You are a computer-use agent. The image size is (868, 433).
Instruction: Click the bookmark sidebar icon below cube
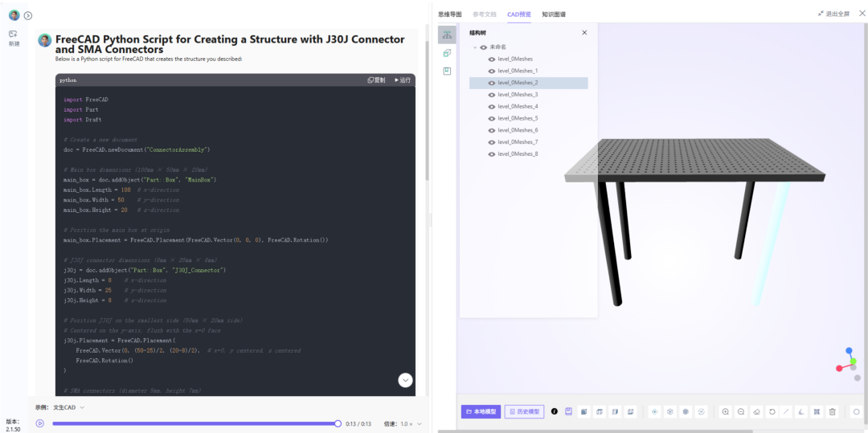coord(447,71)
